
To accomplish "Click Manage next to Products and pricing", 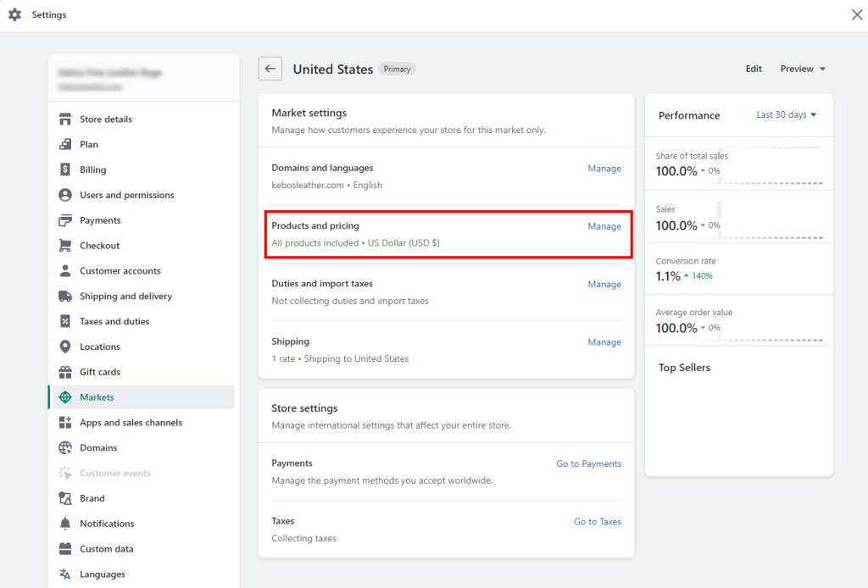I will [604, 226].
